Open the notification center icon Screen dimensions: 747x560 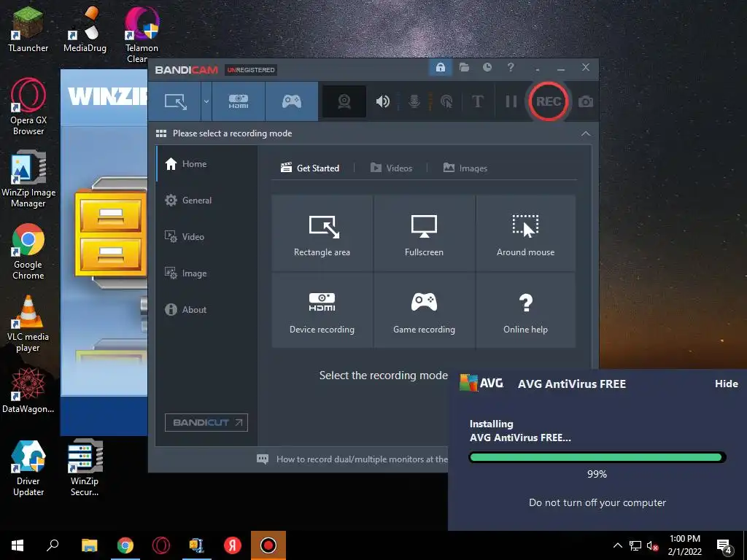tap(724, 545)
